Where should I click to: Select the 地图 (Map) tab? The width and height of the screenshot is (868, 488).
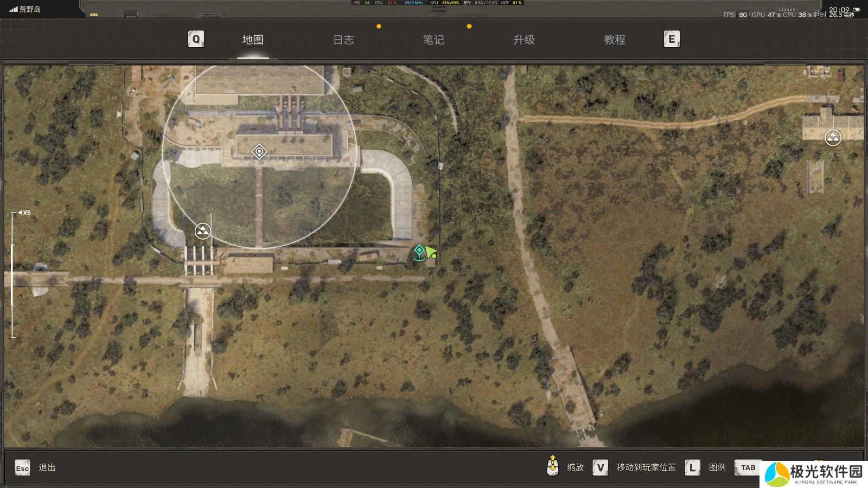[253, 40]
